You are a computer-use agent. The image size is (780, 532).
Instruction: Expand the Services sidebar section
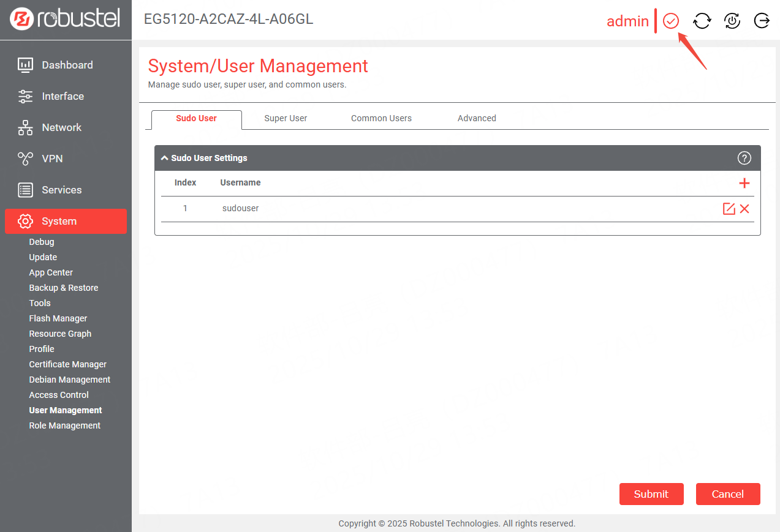click(x=61, y=190)
